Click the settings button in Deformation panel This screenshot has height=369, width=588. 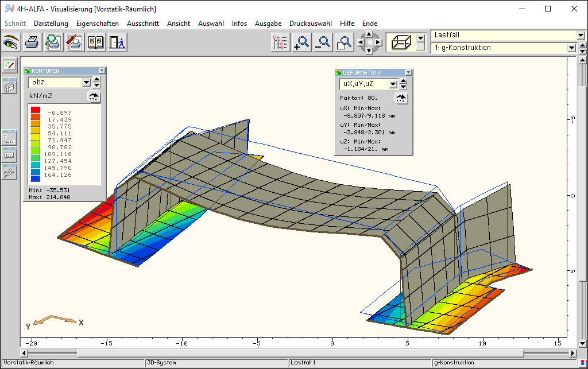(401, 98)
